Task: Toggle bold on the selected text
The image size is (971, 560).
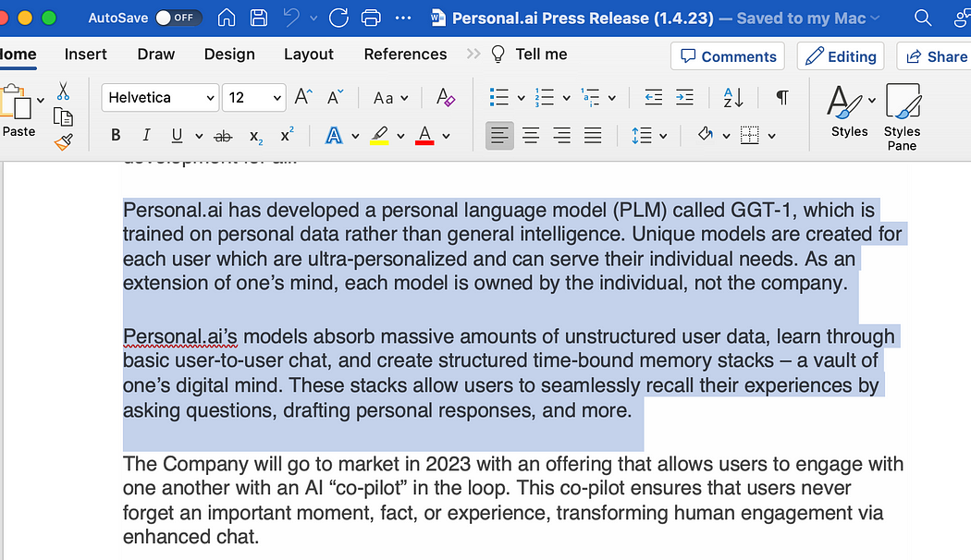Action: 115,135
